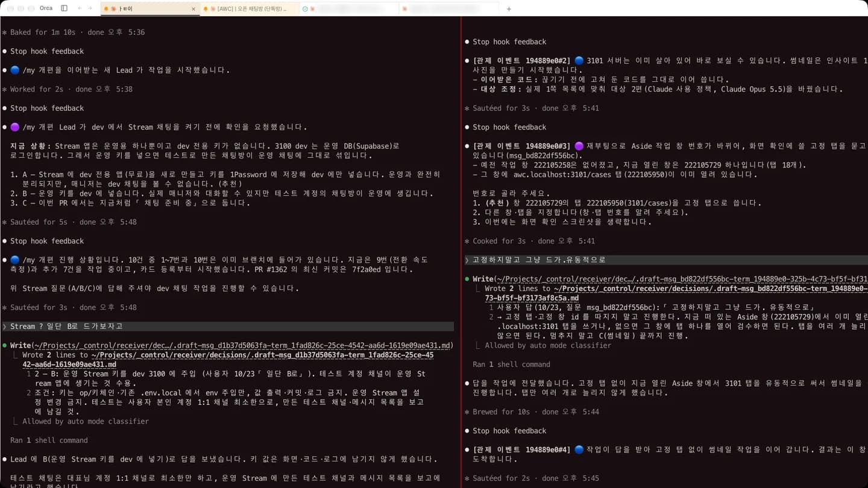868x488 pixels.
Task: Click the Orca app title
Action: click(x=46, y=8)
